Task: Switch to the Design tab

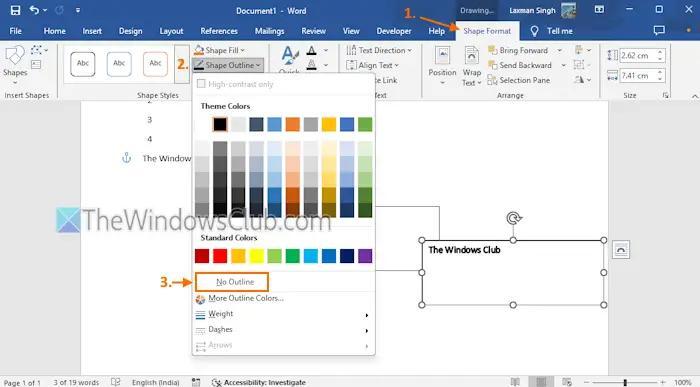Action: [130, 31]
